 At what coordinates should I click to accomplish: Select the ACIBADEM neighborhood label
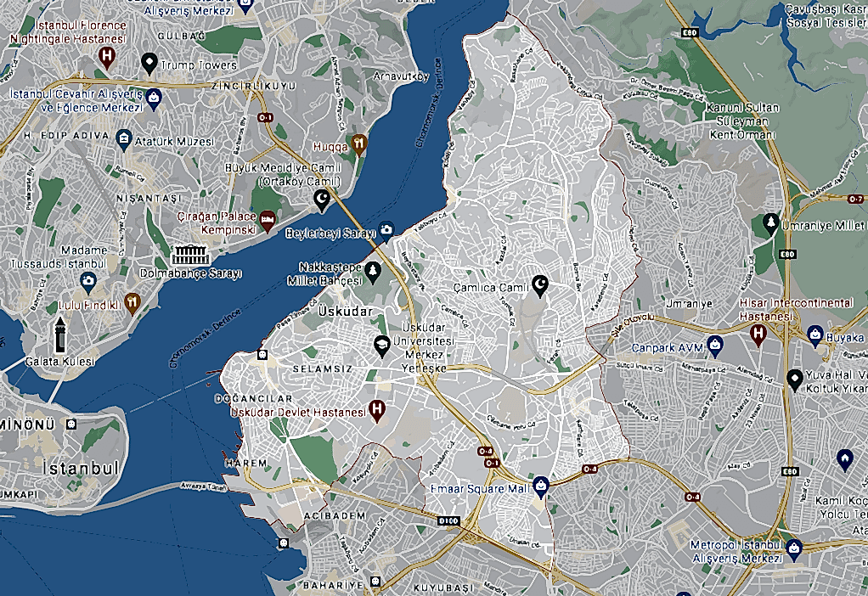[335, 515]
